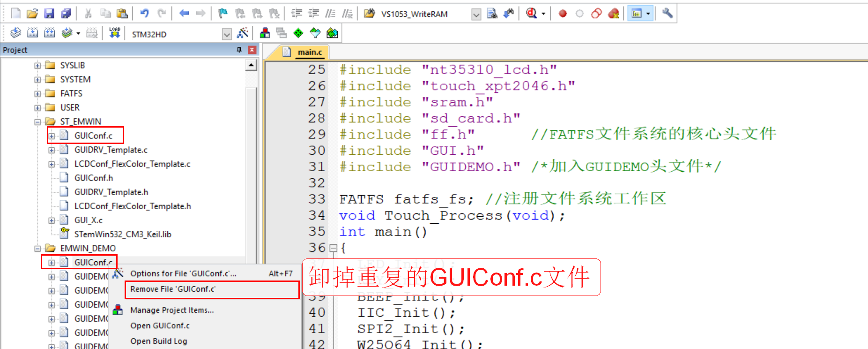
Task: Click the Translate current file icon
Action: point(16,33)
